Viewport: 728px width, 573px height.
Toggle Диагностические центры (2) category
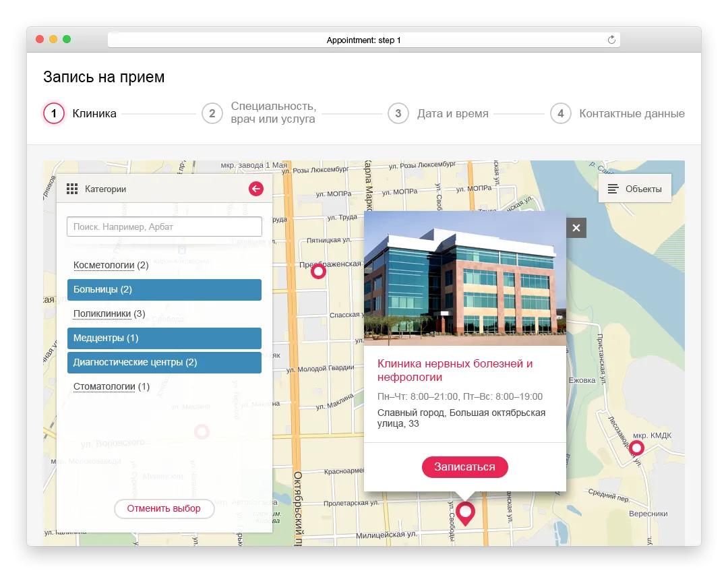pos(164,363)
